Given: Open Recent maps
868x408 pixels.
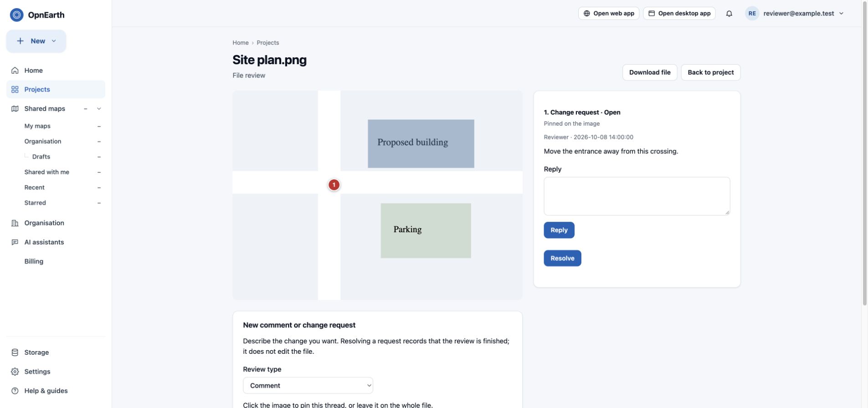Looking at the screenshot, I should 35,188.
